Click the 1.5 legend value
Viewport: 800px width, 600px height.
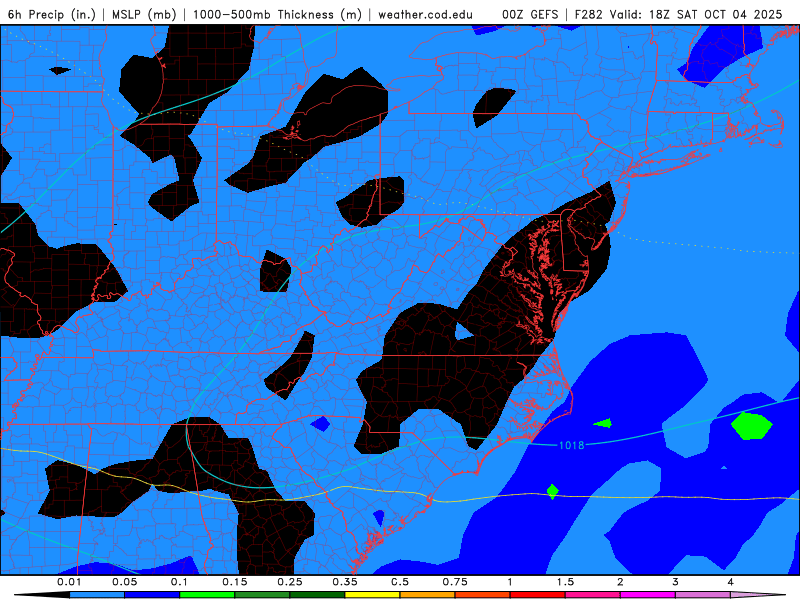(565, 582)
